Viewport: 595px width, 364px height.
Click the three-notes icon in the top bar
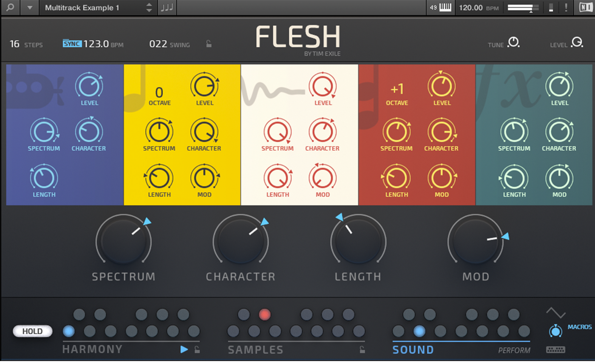[x=167, y=8]
